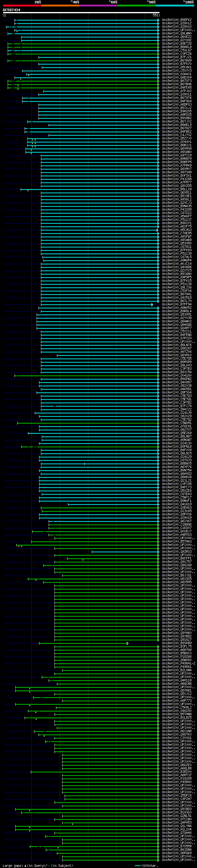Viewport: 197px width, 868px height.
Task: Select hit UniRef100_Q5DFC6
Action: (177, 795)
